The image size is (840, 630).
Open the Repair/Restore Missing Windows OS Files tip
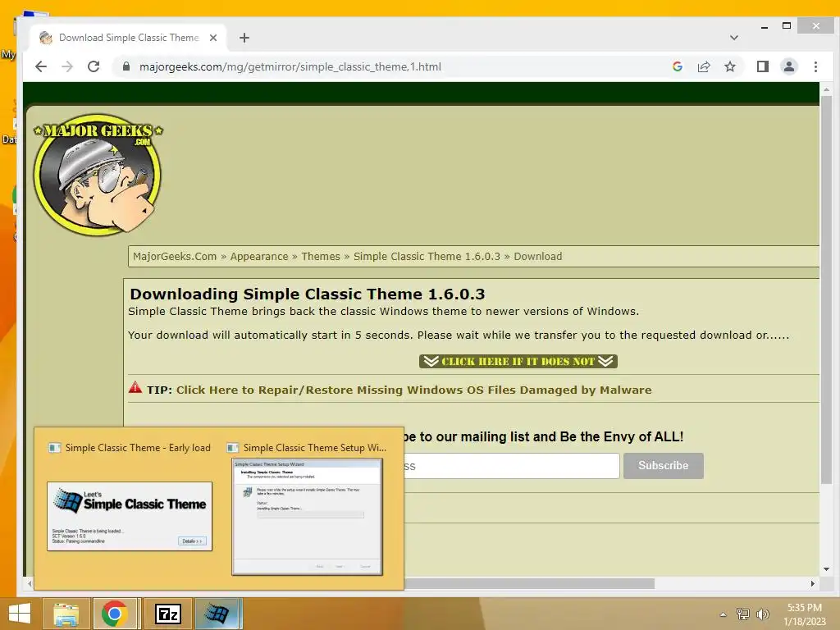[413, 390]
